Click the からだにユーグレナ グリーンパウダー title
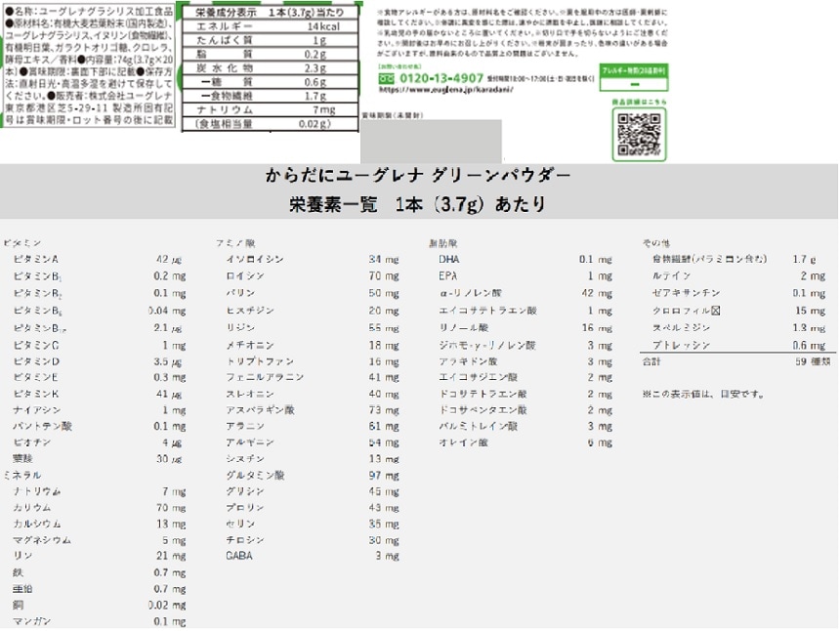The height and width of the screenshot is (631, 840). pyautogui.click(x=417, y=176)
